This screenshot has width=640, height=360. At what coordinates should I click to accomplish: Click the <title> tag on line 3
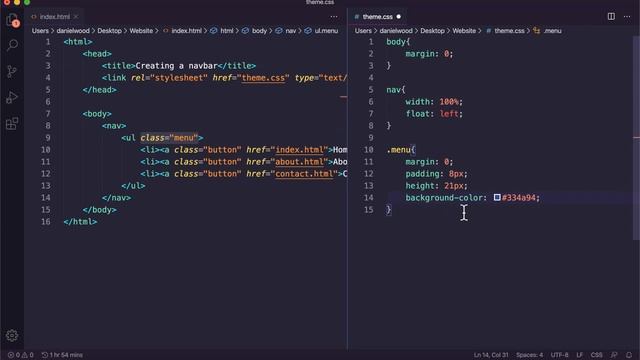(x=118, y=66)
